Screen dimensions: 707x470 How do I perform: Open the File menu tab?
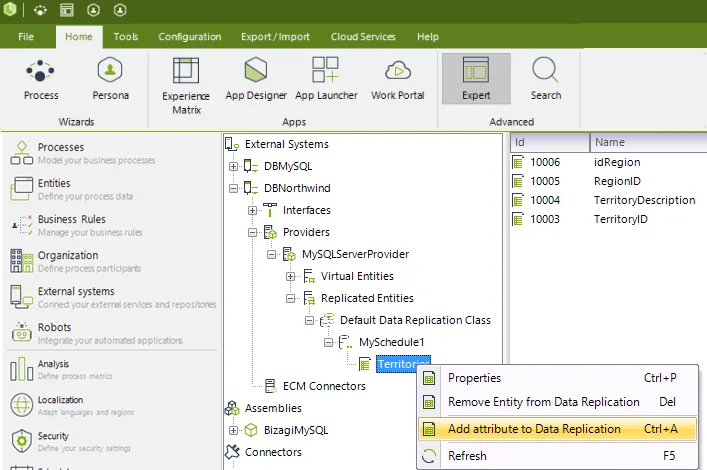[x=26, y=37]
